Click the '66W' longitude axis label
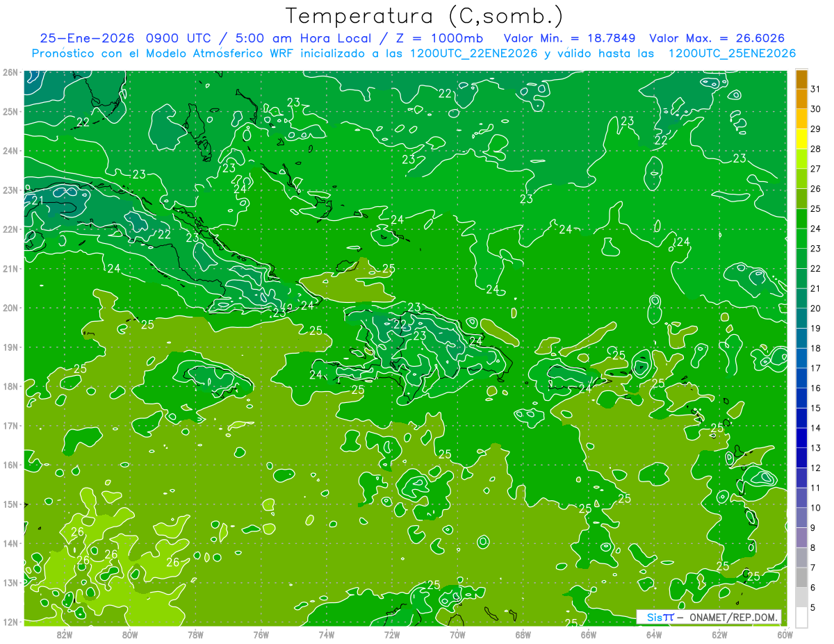The width and height of the screenshot is (834, 644). tap(589, 634)
